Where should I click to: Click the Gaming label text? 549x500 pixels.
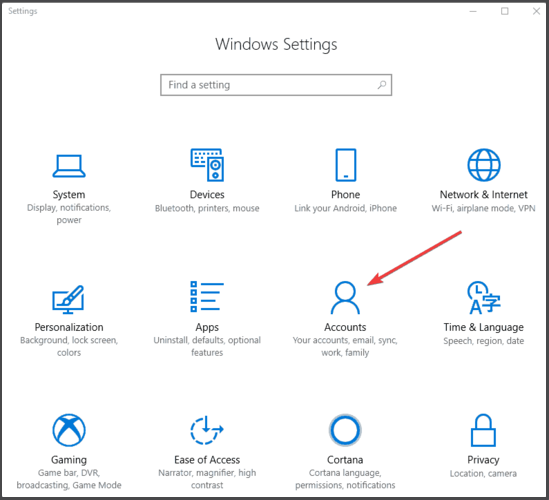click(x=69, y=460)
